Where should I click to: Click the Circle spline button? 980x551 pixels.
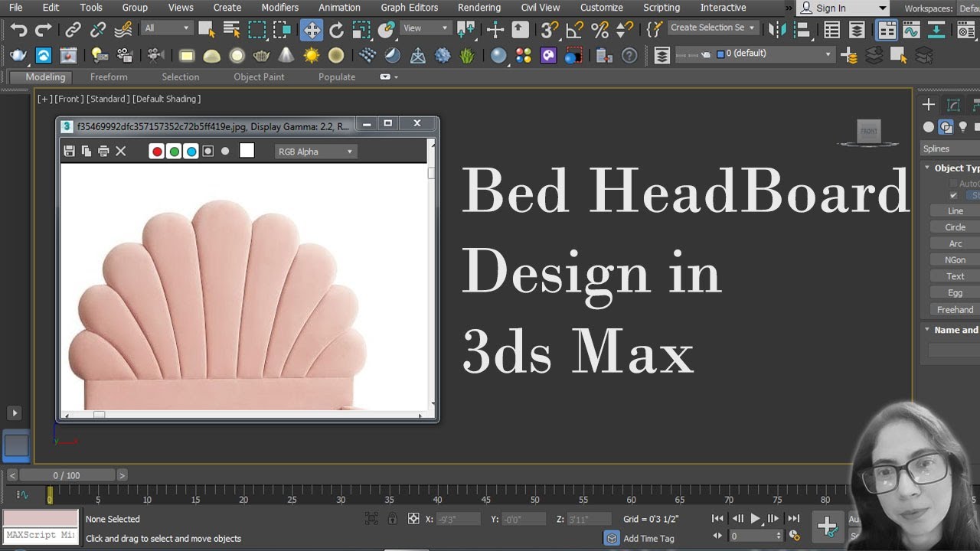pyautogui.click(x=955, y=227)
